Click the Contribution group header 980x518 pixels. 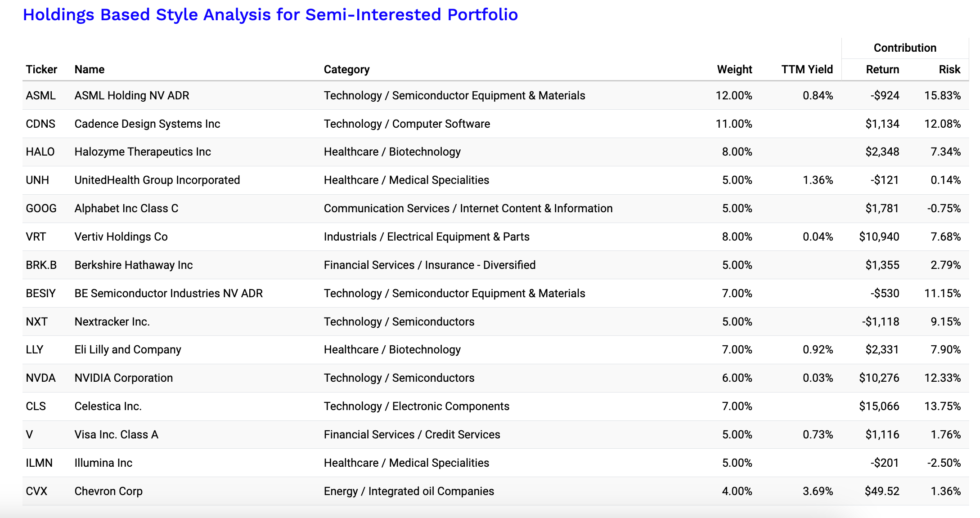point(904,48)
